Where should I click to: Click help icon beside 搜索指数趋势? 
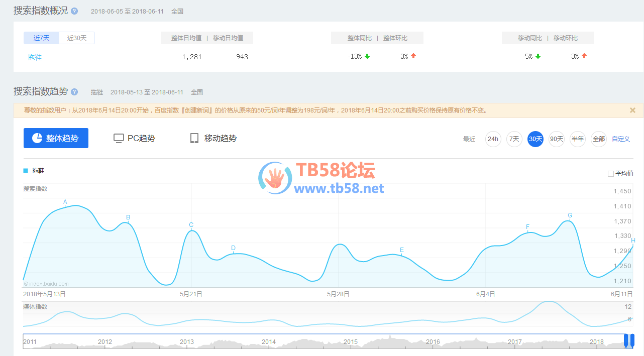click(74, 92)
